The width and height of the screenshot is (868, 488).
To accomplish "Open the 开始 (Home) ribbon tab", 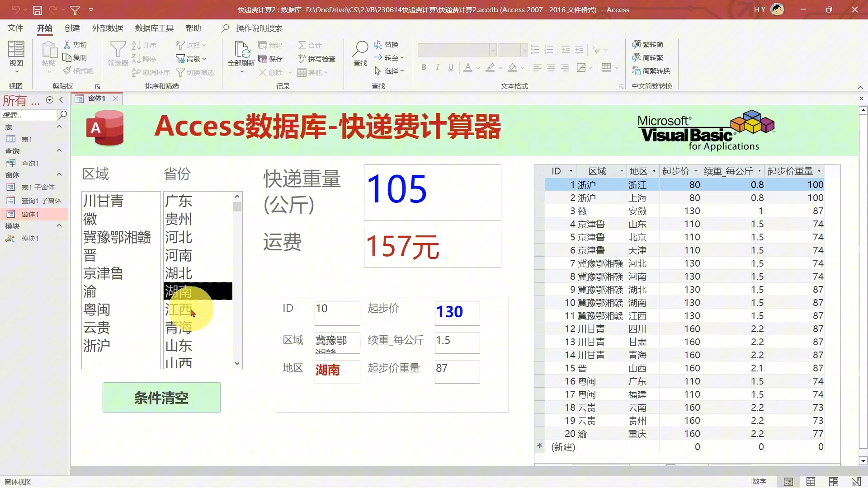I will pos(45,28).
